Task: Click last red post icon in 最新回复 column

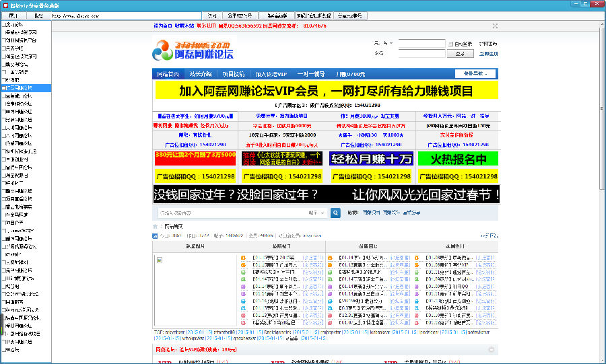Action: point(330,323)
